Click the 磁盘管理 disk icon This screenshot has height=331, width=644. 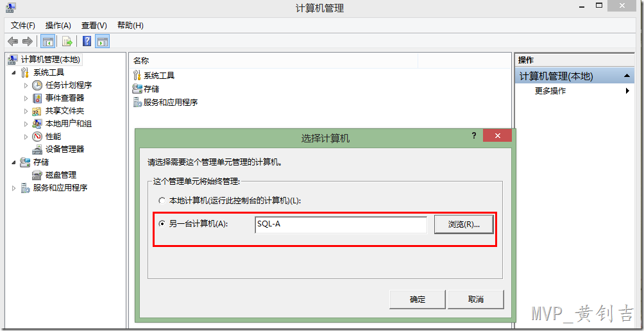(x=37, y=175)
